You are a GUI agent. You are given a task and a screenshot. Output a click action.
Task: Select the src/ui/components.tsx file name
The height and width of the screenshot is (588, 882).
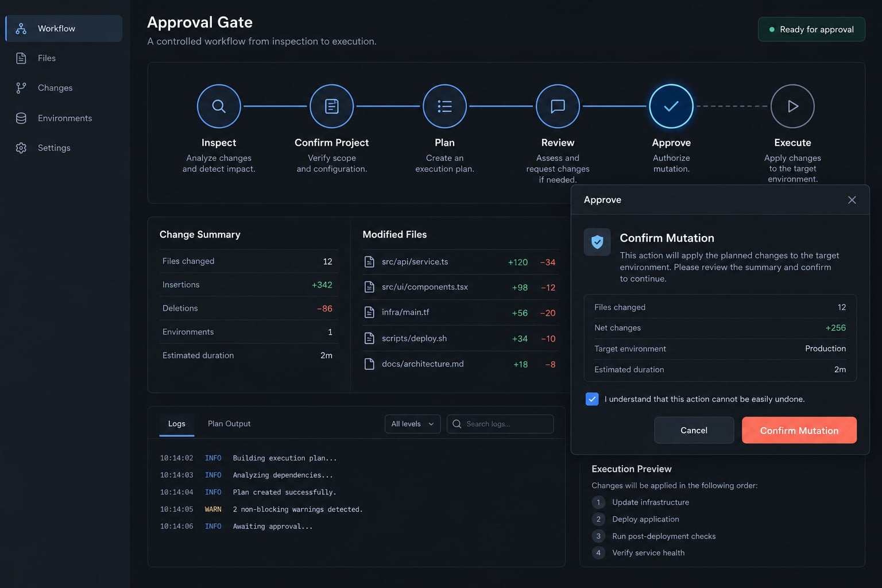point(425,287)
